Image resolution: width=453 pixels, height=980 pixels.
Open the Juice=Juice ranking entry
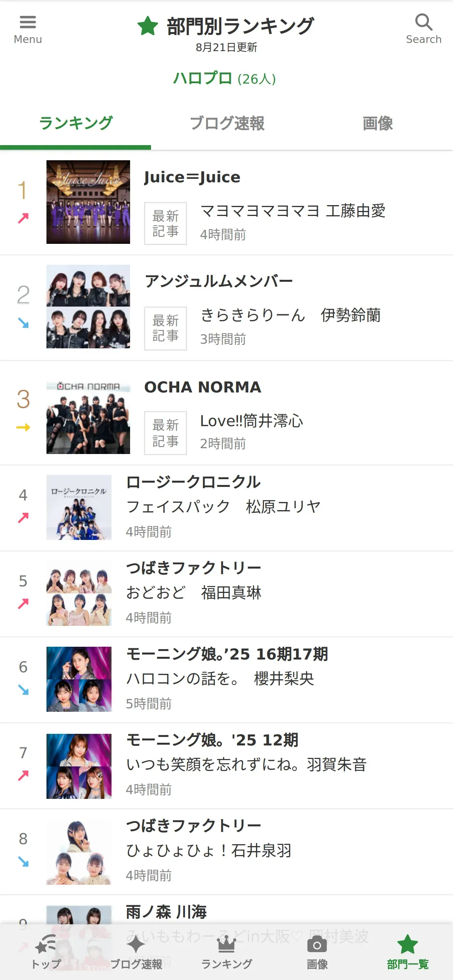coord(192,177)
